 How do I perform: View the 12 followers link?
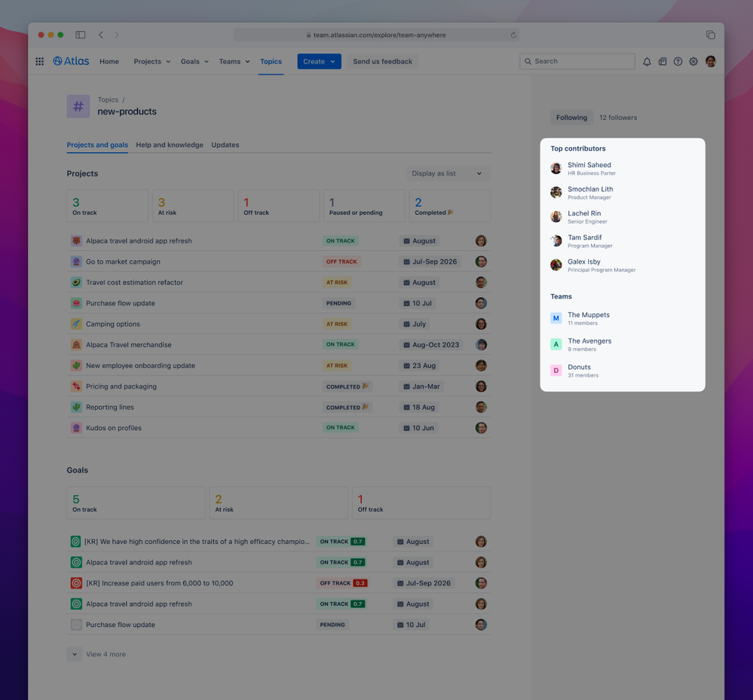click(x=618, y=118)
